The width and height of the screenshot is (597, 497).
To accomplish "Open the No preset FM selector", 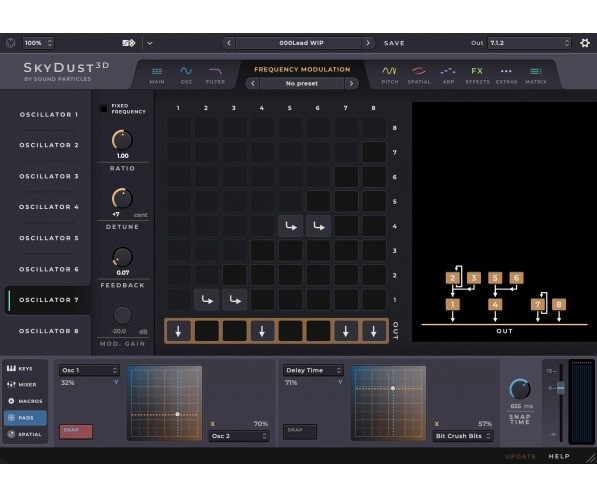I will [x=302, y=83].
